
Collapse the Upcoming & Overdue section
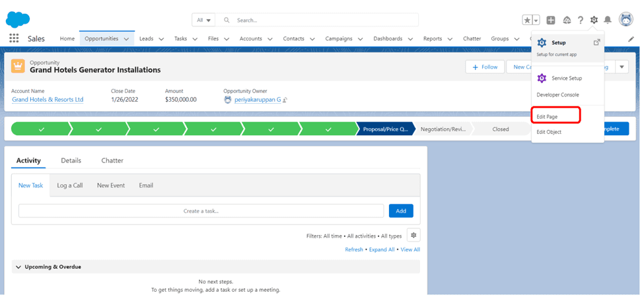point(18,267)
